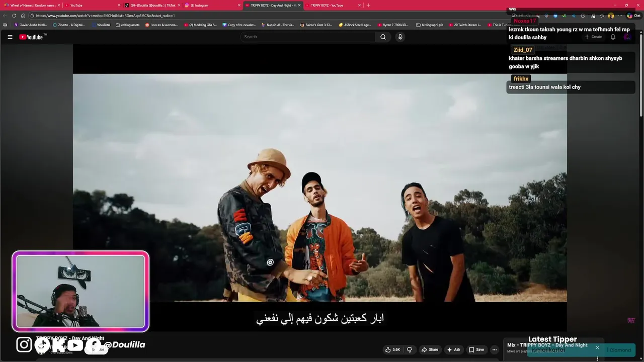Open YouTube notifications bell

[x=613, y=37]
